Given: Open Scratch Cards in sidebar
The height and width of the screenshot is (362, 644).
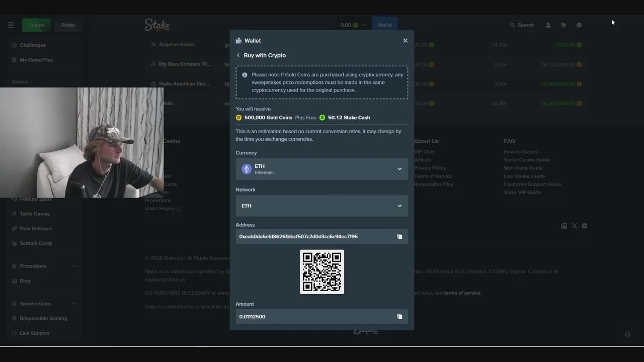Looking at the screenshot, I should 36,243.
